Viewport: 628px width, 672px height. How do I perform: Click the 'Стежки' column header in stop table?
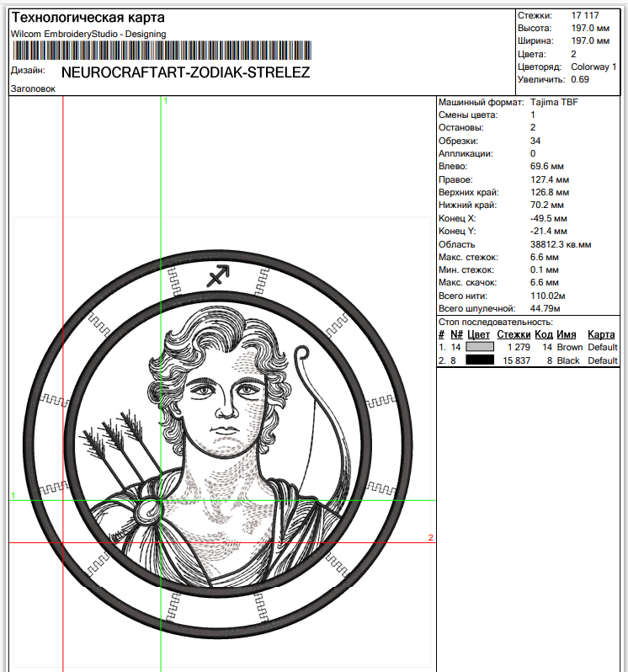pos(514,334)
